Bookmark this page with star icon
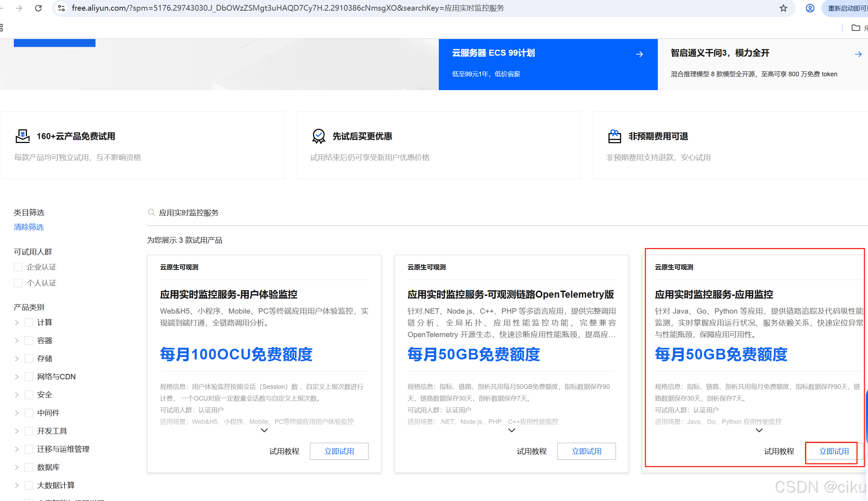The width and height of the screenshot is (868, 501). coord(784,8)
